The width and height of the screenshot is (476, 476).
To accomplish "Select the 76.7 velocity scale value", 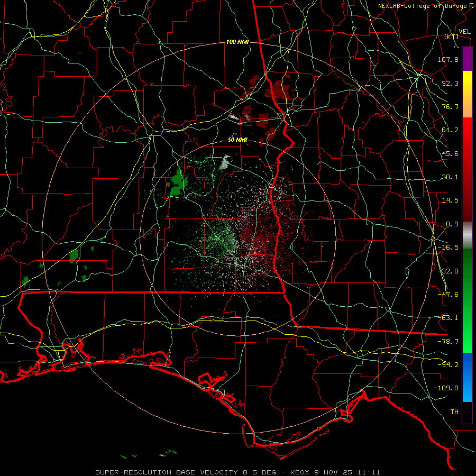I will click(x=450, y=106).
